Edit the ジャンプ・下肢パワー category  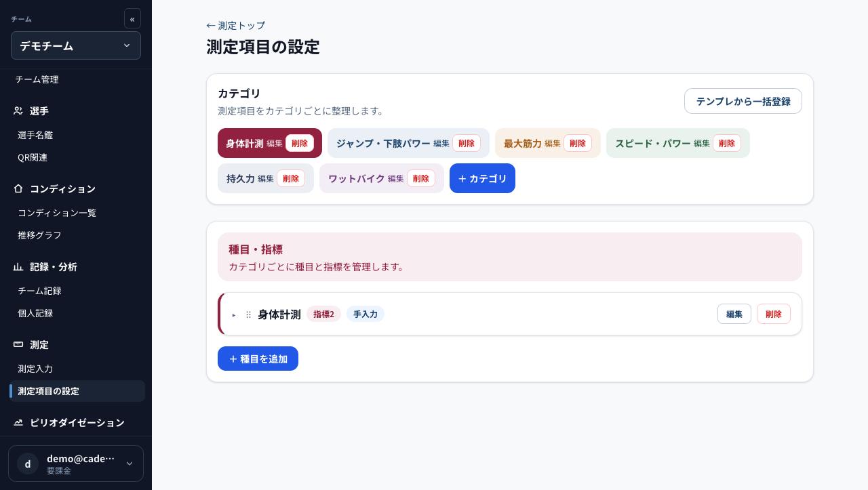click(441, 143)
